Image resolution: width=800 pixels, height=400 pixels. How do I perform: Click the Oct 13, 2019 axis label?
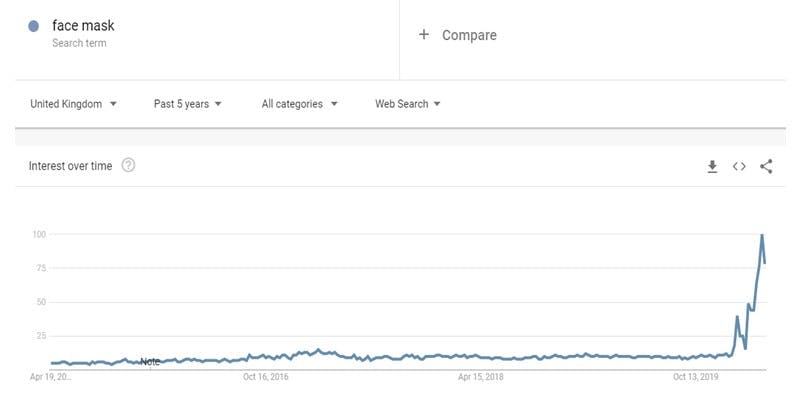pyautogui.click(x=695, y=377)
